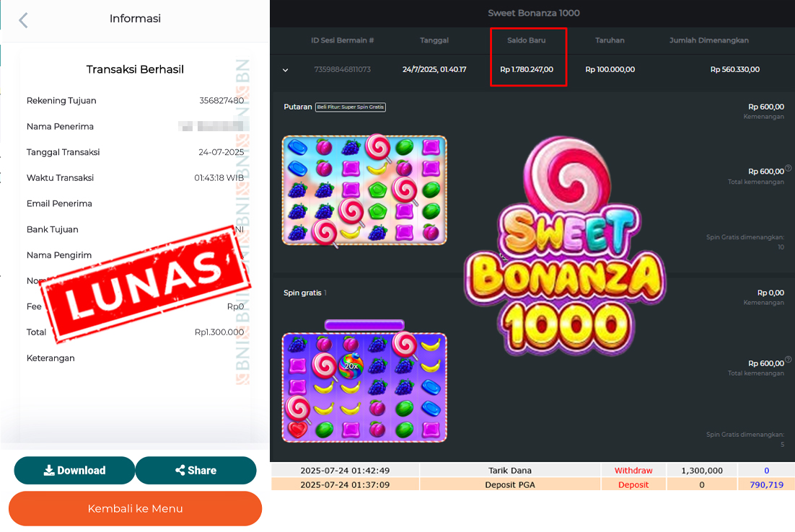Click the 20x rainbow multiplier bomb
This screenshot has width=795, height=532.
click(x=351, y=365)
